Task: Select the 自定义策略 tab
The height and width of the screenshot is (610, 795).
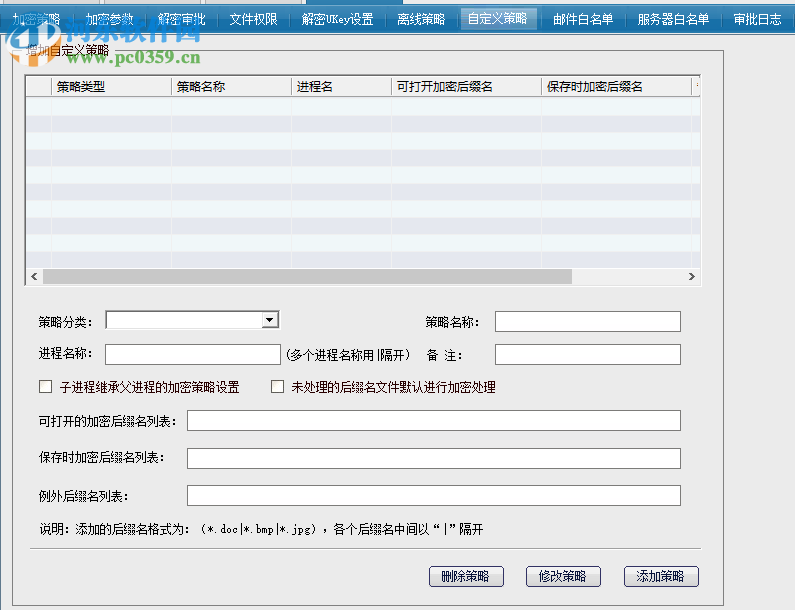Action: [x=497, y=19]
